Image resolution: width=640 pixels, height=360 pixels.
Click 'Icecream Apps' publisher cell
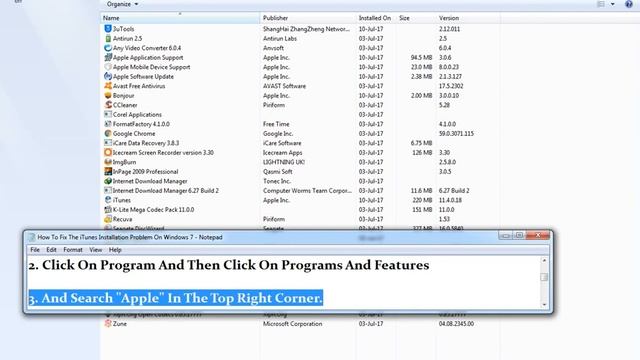coord(282,153)
